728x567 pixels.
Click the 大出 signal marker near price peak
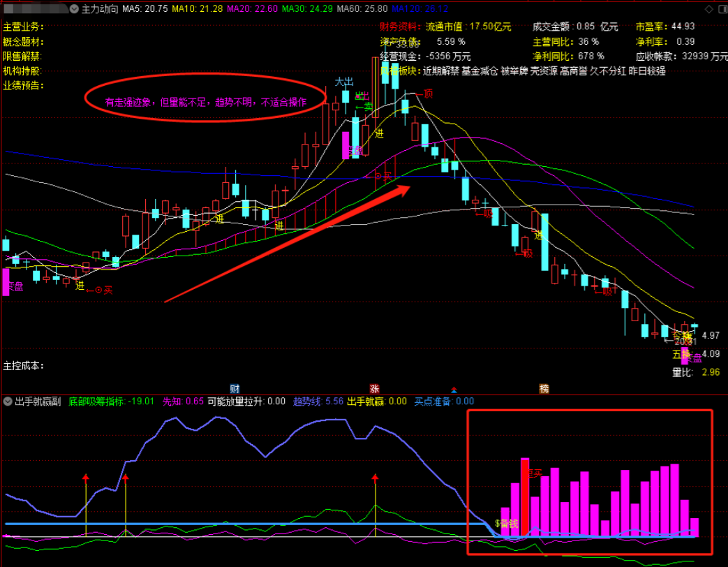(343, 82)
